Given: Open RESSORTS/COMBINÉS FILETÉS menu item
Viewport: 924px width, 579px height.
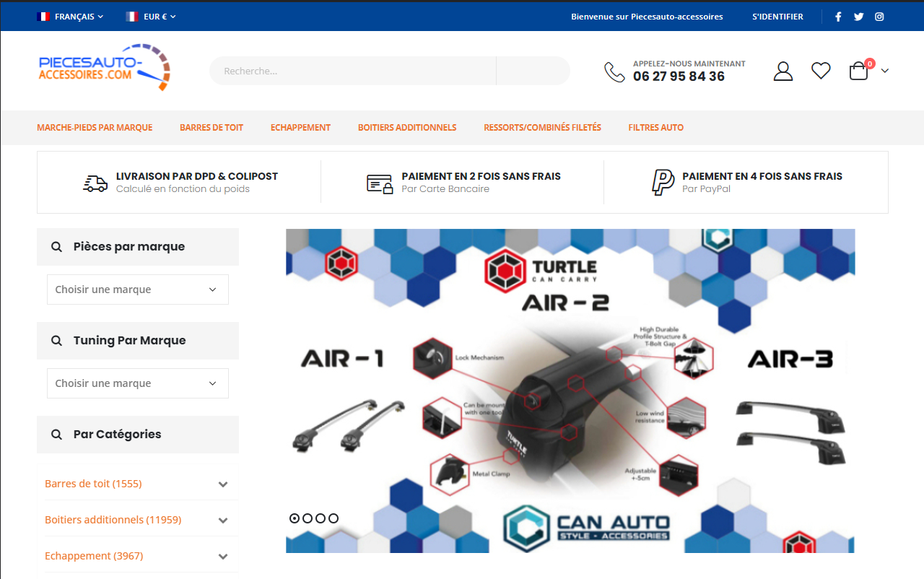Looking at the screenshot, I should pyautogui.click(x=542, y=128).
